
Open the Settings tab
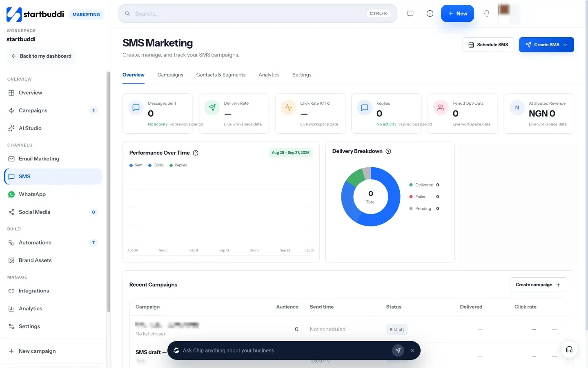[302, 75]
